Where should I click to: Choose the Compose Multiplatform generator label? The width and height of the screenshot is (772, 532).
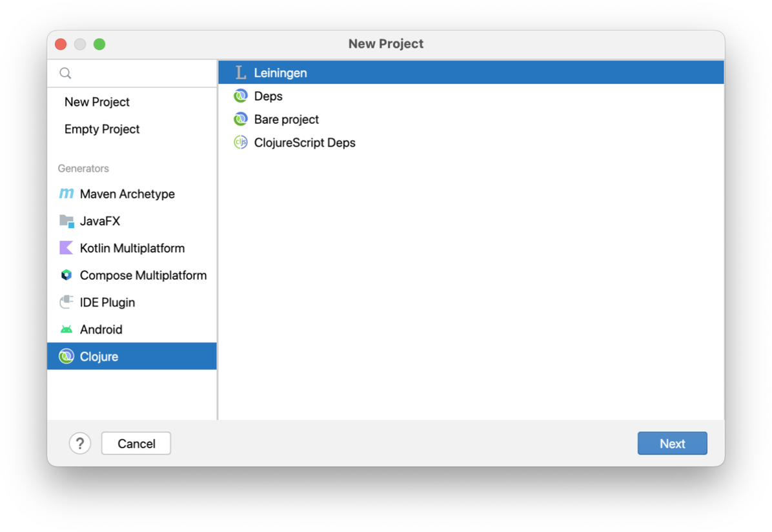pyautogui.click(x=143, y=275)
